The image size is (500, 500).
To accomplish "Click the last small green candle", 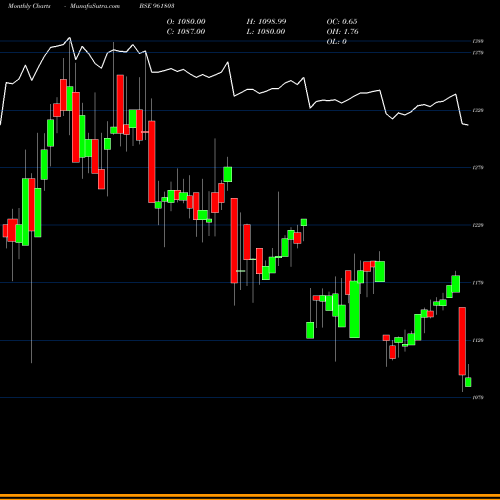I will (x=468, y=382).
